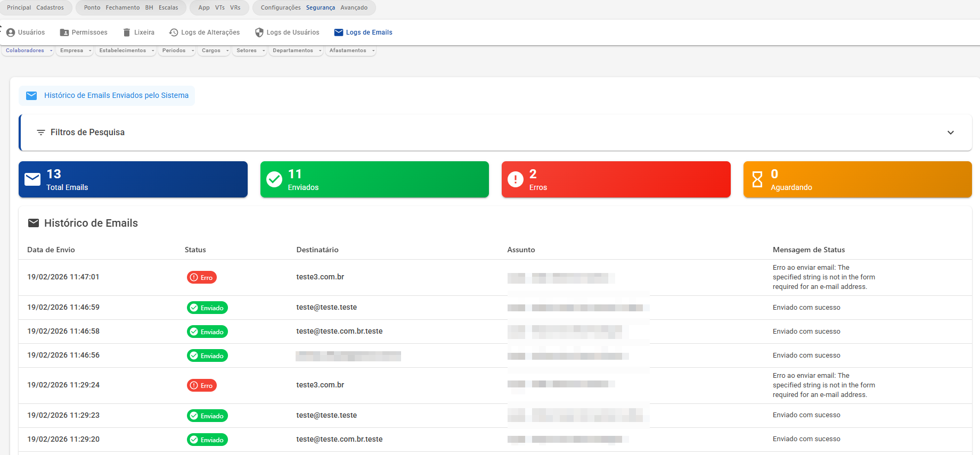The height and width of the screenshot is (455, 980).
Task: Open the Usuários section icon
Action: [x=11, y=32]
